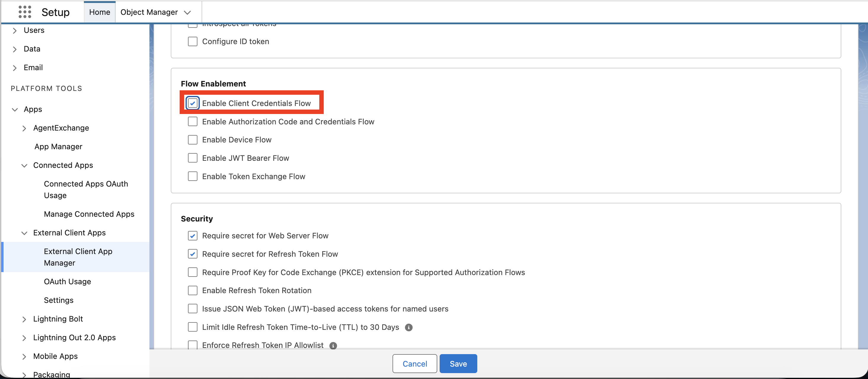Check Limit Idle Refresh Token Time-to-Live
Screen dimensions: 868x379
(192, 327)
